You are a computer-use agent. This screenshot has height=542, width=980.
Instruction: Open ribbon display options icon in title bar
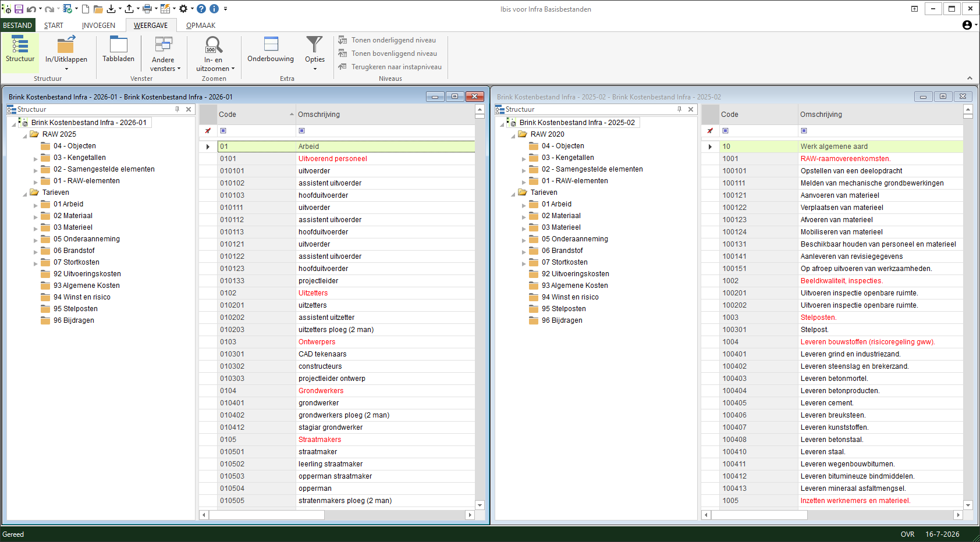915,9
